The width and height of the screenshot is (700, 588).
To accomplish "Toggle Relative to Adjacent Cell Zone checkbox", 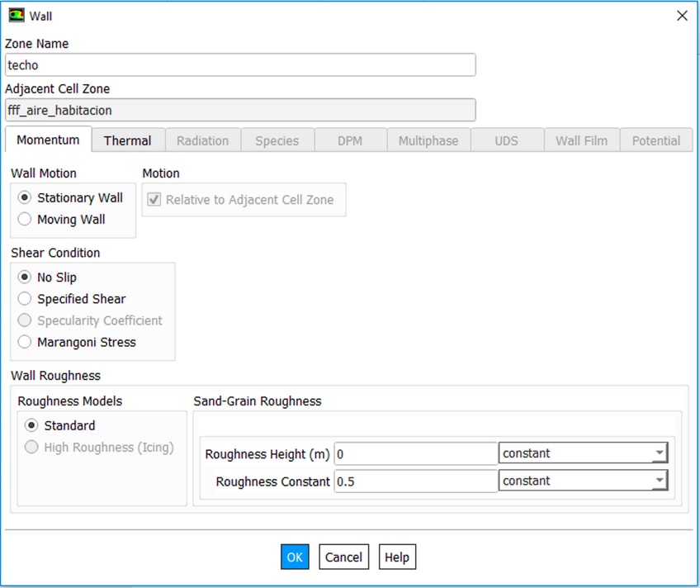I will coord(154,200).
